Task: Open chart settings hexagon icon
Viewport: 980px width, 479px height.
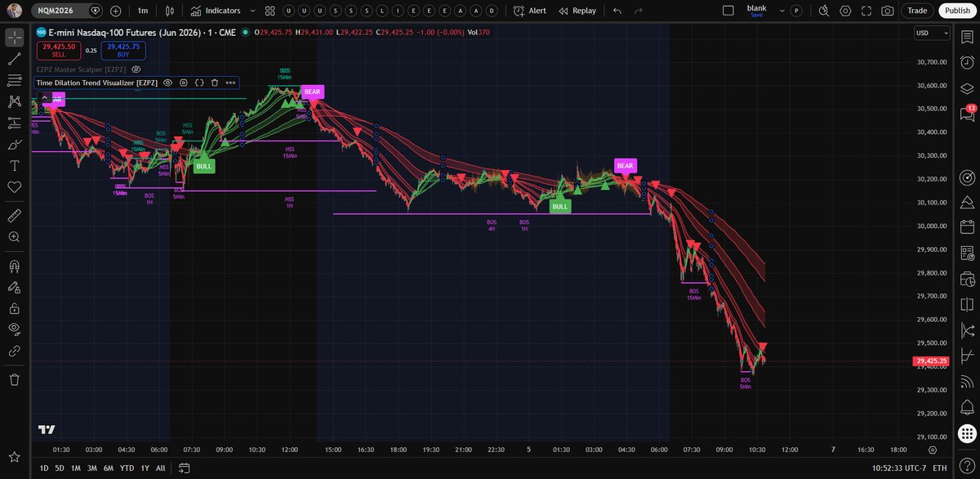Action: coord(845,11)
